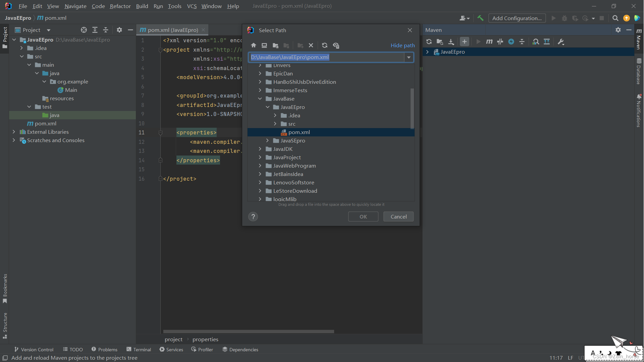Toggle skip tests mode in Maven
This screenshot has width=644, height=362.
pyautogui.click(x=511, y=42)
